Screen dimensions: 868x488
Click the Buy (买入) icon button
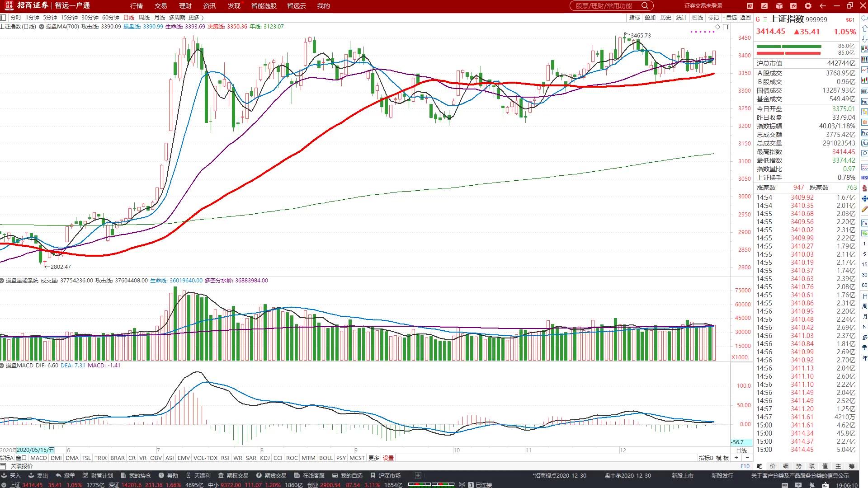click(x=12, y=475)
